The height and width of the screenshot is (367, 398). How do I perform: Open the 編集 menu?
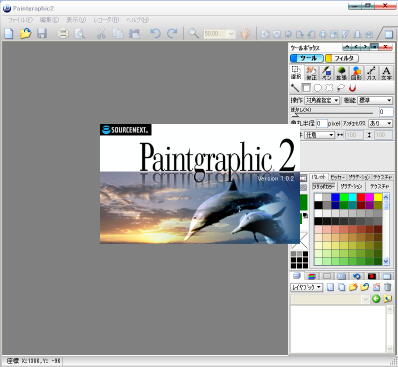point(49,20)
